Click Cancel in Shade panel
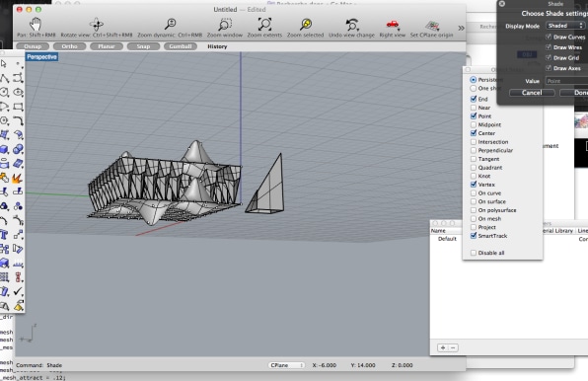 pos(532,93)
